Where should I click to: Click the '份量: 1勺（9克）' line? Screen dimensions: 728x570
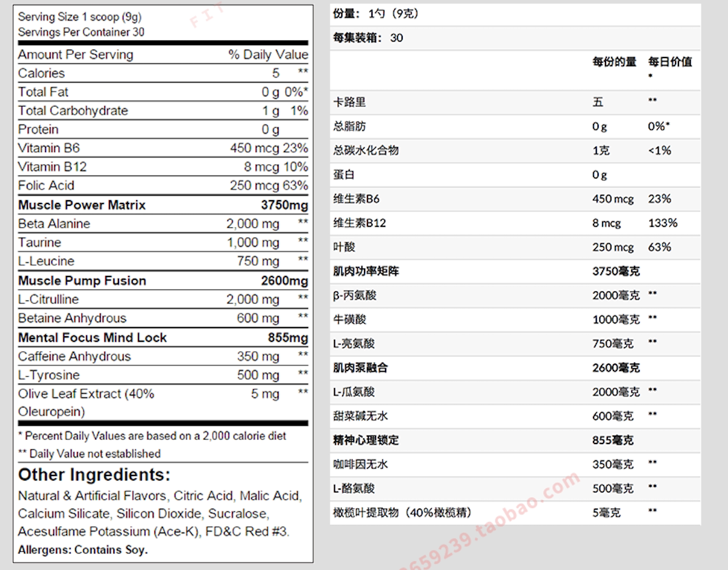376,14
